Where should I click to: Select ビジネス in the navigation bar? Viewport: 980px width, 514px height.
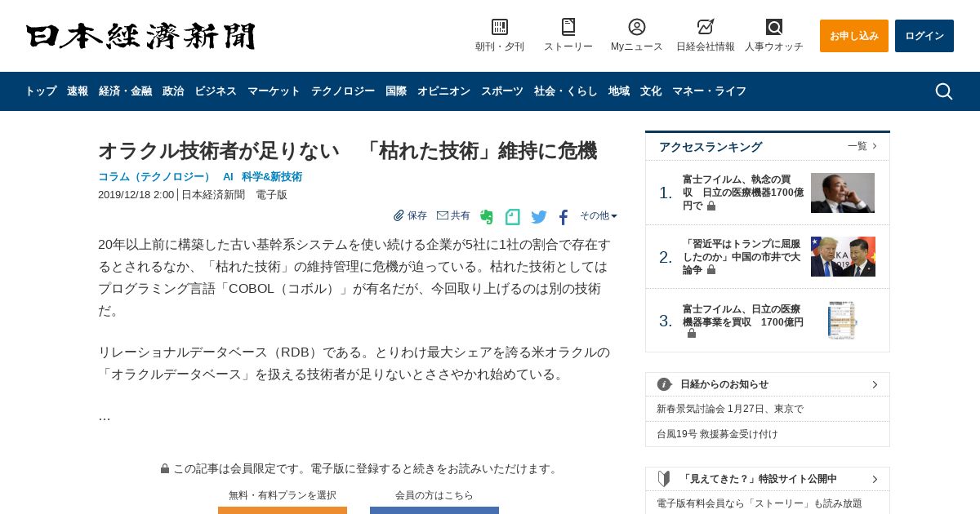coord(216,91)
